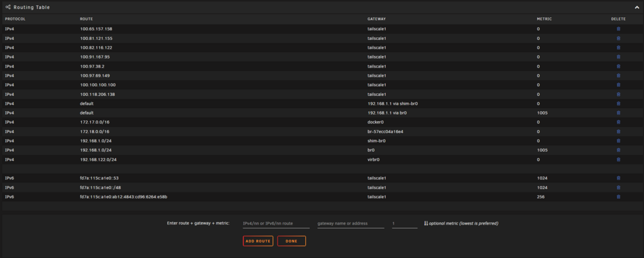Click the Delete column header
This screenshot has width=644, height=258.
618,19
